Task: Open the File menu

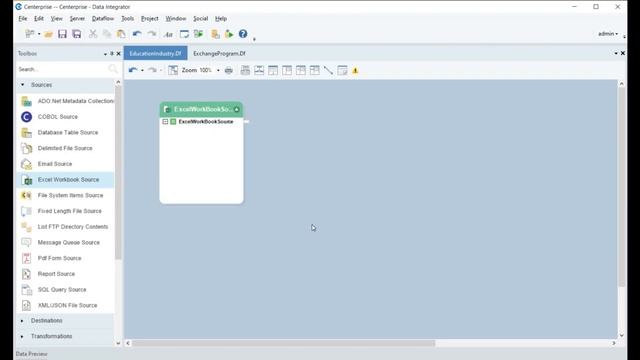Action: 23,18
